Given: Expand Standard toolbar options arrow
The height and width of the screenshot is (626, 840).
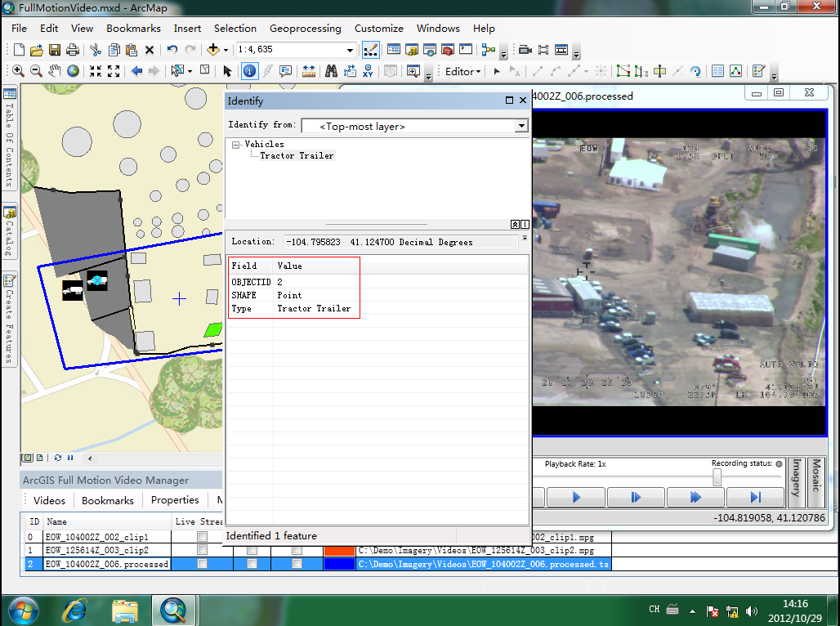Looking at the screenshot, I should coord(503,54).
